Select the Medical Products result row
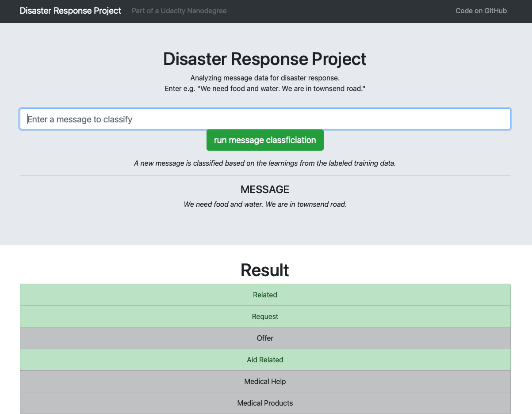Viewport: 532px width, 414px height. (x=265, y=403)
